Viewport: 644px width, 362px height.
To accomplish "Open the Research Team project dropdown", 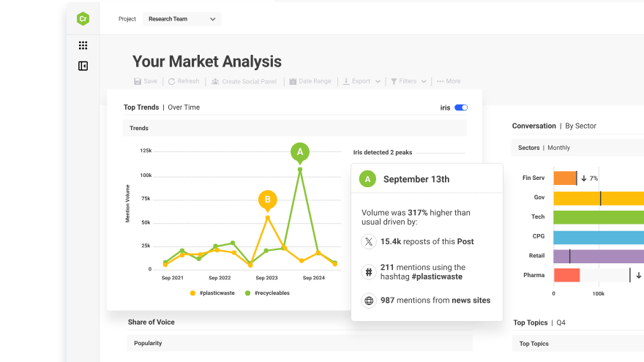I will coord(182,19).
